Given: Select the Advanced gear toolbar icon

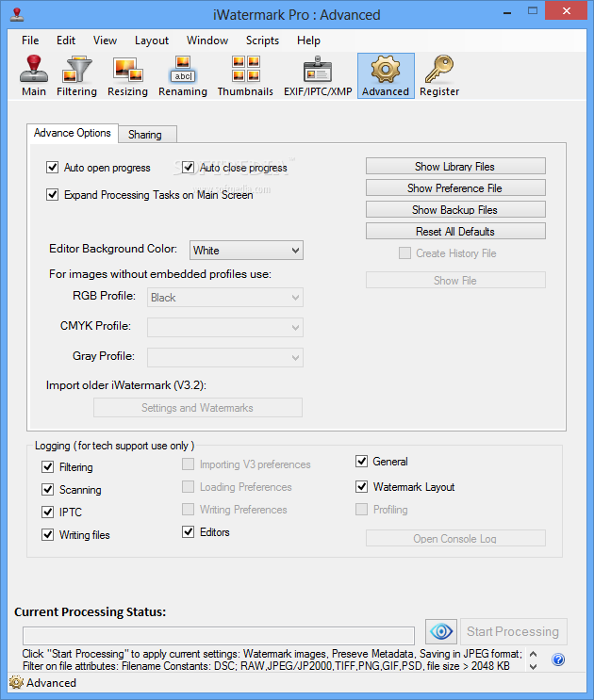Looking at the screenshot, I should 386,76.
